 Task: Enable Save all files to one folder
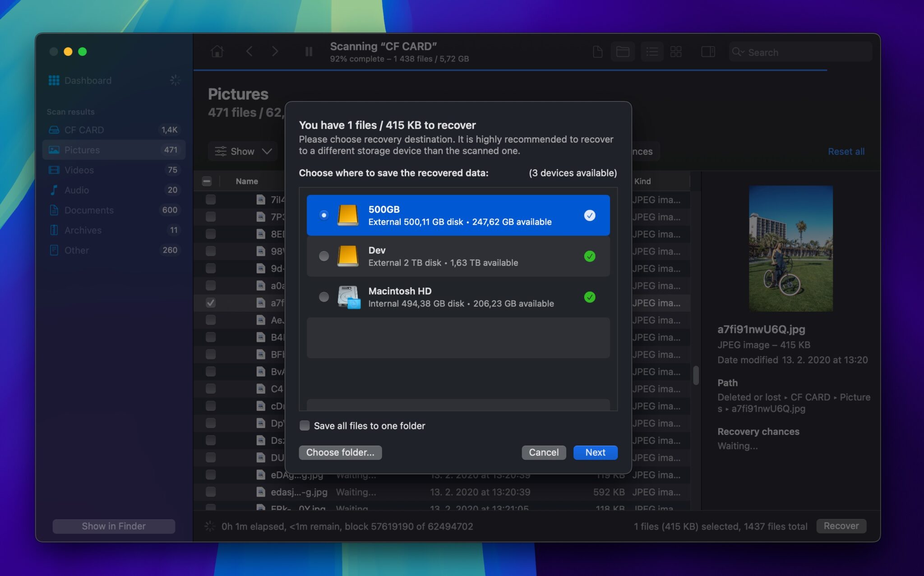pos(305,425)
